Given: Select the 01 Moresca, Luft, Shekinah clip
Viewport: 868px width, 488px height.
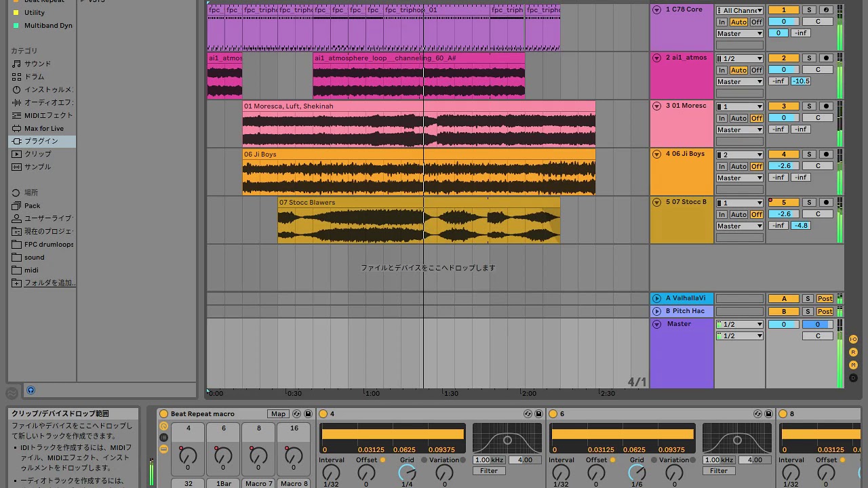Looking at the screenshot, I should tap(419, 106).
